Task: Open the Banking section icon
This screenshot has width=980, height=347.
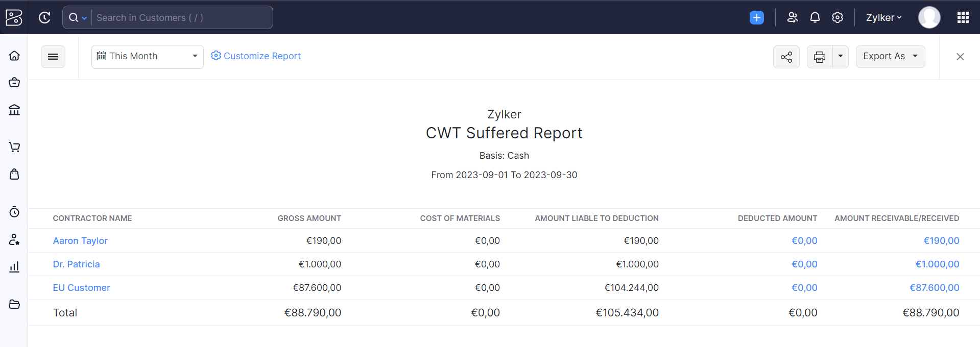Action: click(14, 110)
